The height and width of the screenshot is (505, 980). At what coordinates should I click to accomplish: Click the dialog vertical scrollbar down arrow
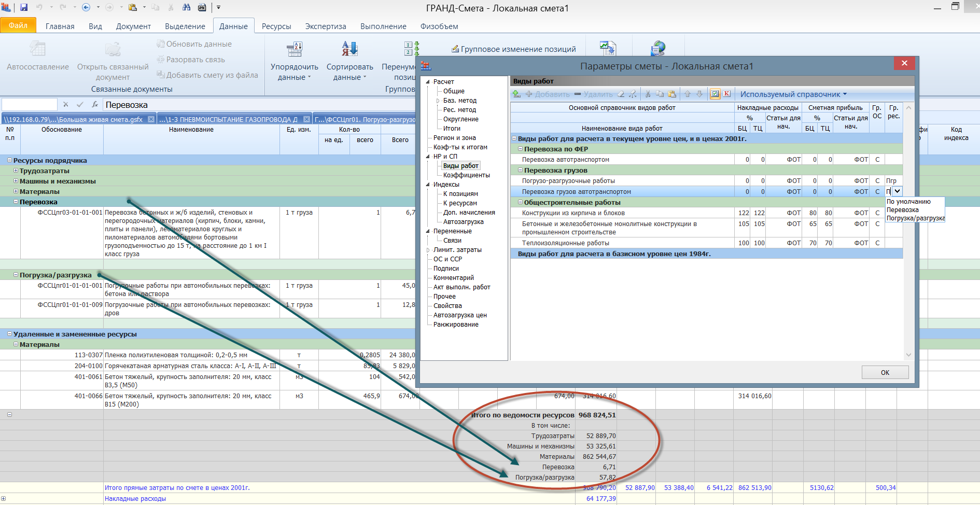908,355
